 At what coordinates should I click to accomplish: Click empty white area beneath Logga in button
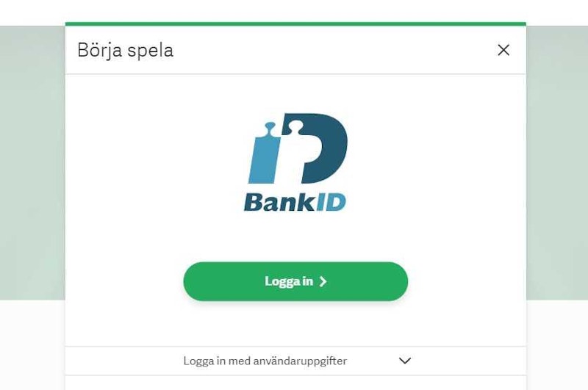tap(295, 324)
